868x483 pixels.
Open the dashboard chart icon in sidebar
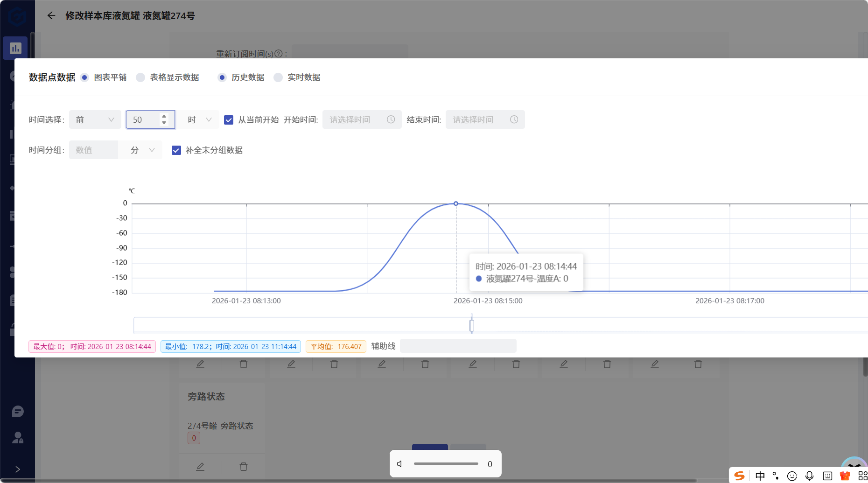pyautogui.click(x=15, y=48)
